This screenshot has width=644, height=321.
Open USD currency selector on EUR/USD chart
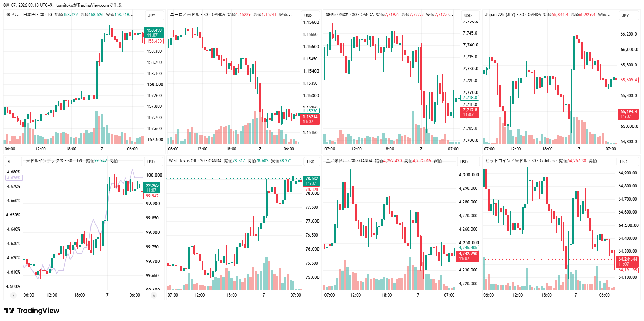[308, 15]
